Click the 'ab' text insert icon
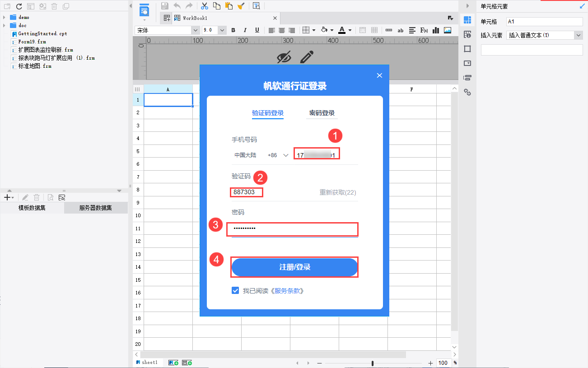Viewport: 588px width, 368px height. (x=400, y=30)
